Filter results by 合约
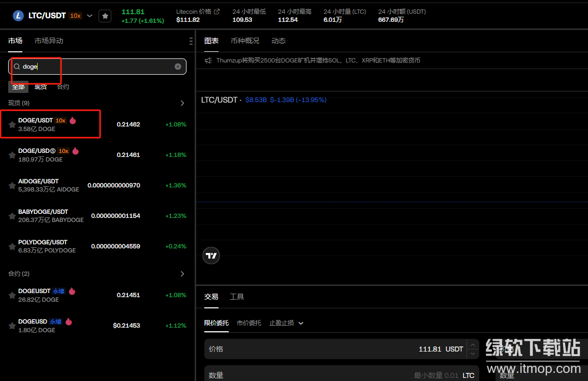This screenshot has width=588, height=381. click(63, 87)
